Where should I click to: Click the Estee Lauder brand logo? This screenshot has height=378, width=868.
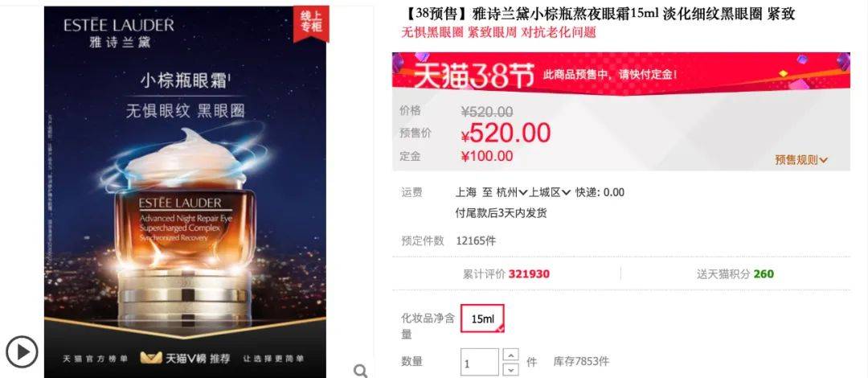118,32
